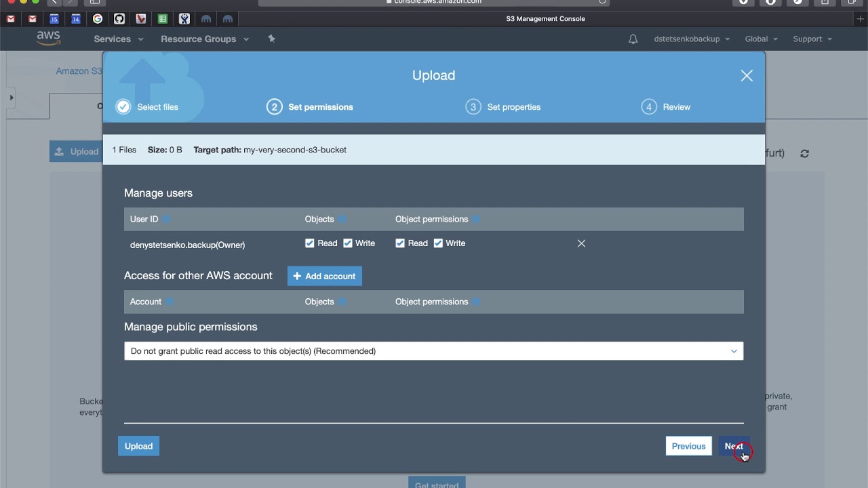This screenshot has width=868, height=488.
Task: Click the Upload button in dialog footer
Action: pos(138,446)
